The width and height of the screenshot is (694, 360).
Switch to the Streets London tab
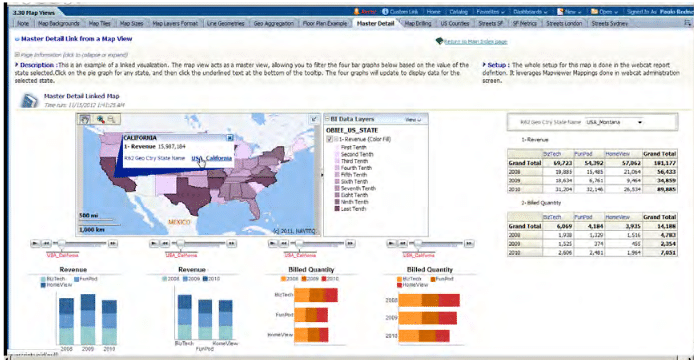[x=564, y=23]
